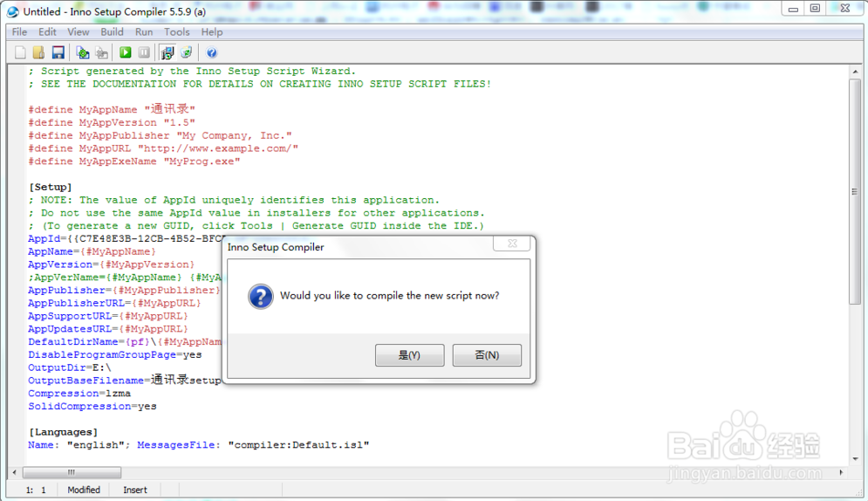The width and height of the screenshot is (868, 501).
Task: Open the Build menu
Action: (x=112, y=31)
